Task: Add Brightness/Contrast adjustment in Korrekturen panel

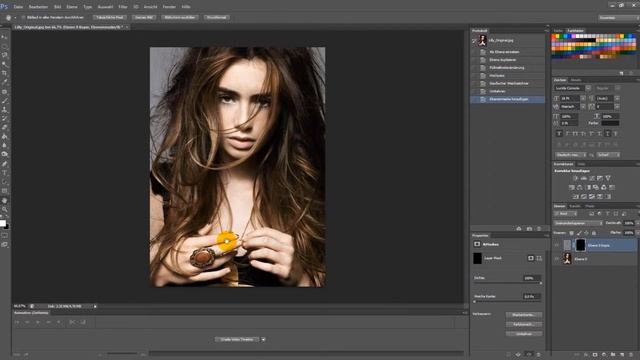Action: 576,178
